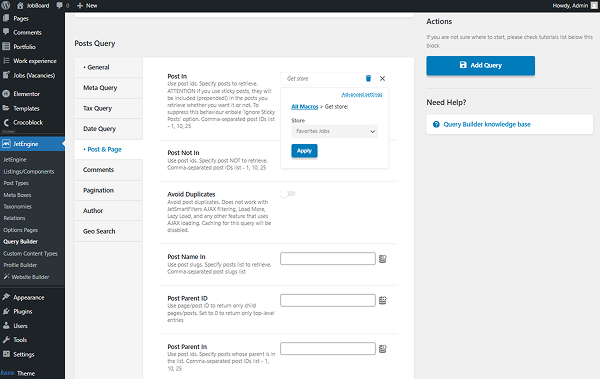
Task: Open the Profile Builder submenu item
Action: tap(20, 265)
